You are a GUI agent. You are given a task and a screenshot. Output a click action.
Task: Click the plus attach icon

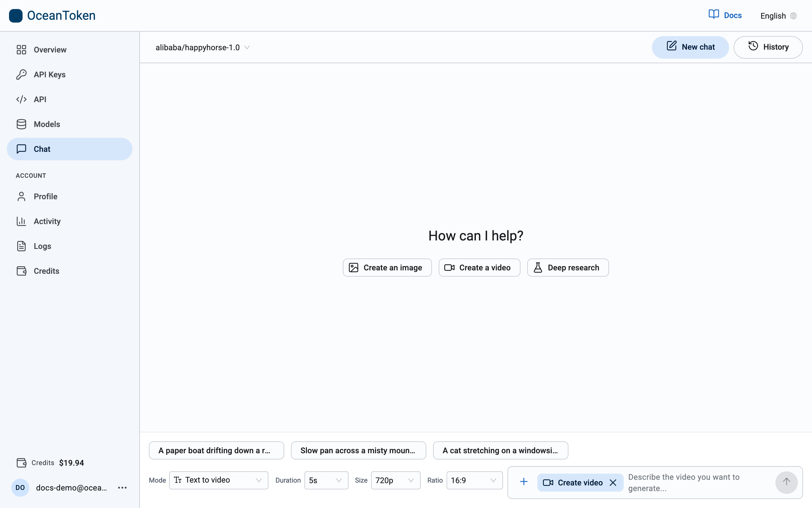(524, 482)
